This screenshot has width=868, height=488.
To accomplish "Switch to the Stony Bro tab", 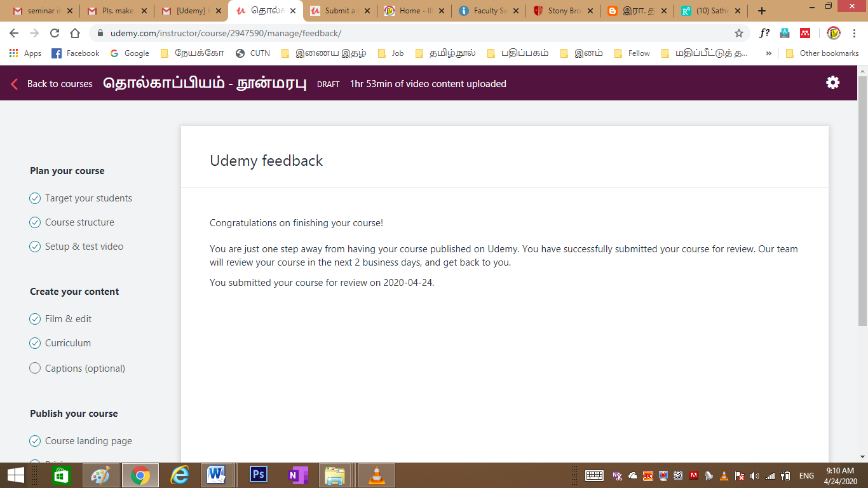I will (x=564, y=11).
